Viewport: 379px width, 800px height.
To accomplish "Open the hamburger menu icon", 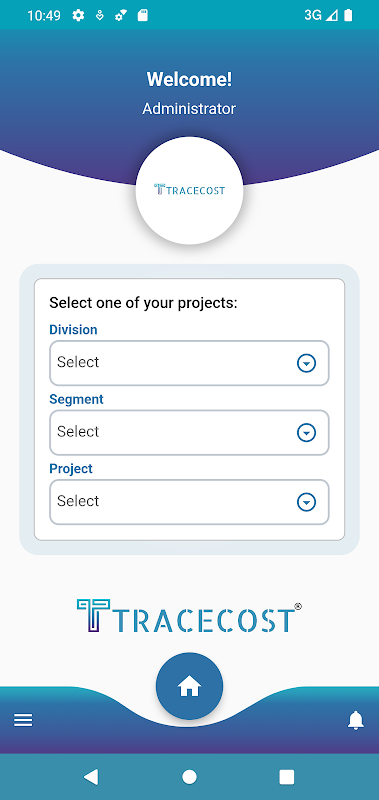I will click(23, 720).
